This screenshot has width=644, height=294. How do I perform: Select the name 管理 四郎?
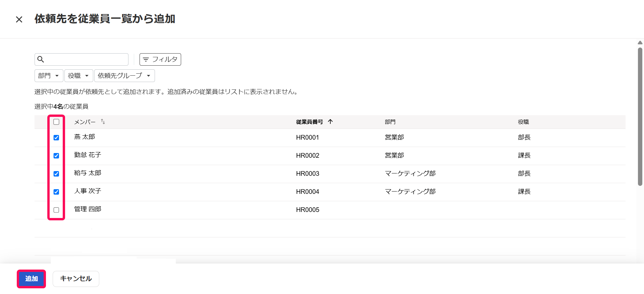click(x=88, y=209)
